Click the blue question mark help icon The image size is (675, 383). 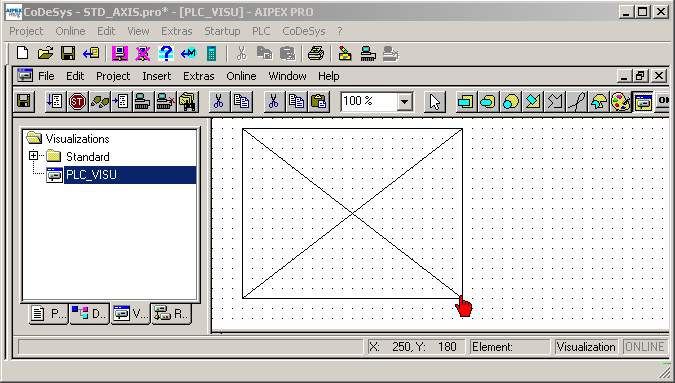coord(166,53)
